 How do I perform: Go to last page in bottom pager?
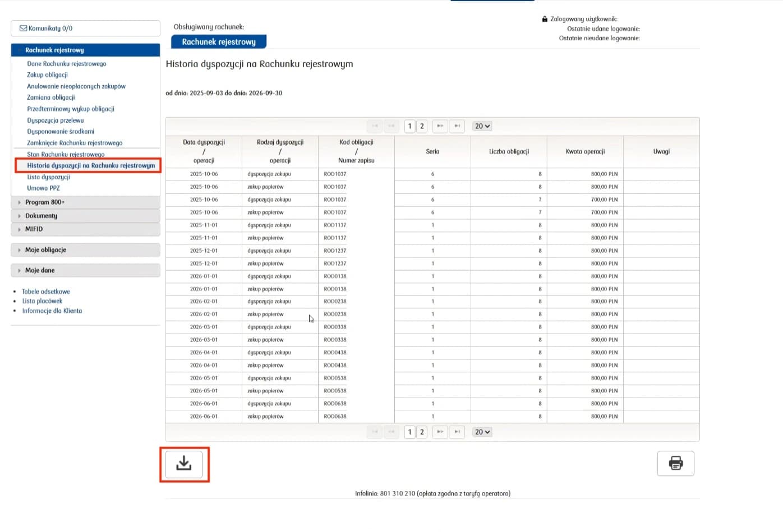coord(457,432)
